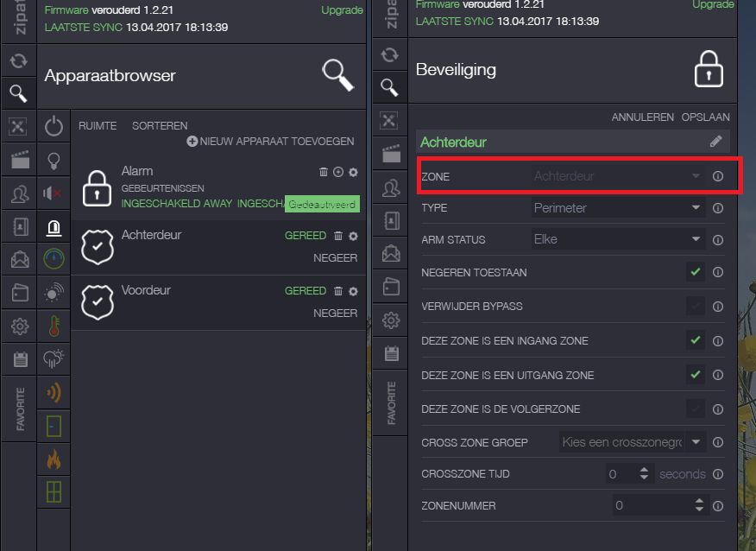Screen dimensions: 756x551
Task: Click the lightbulb device filter icon
Action: 54,161
